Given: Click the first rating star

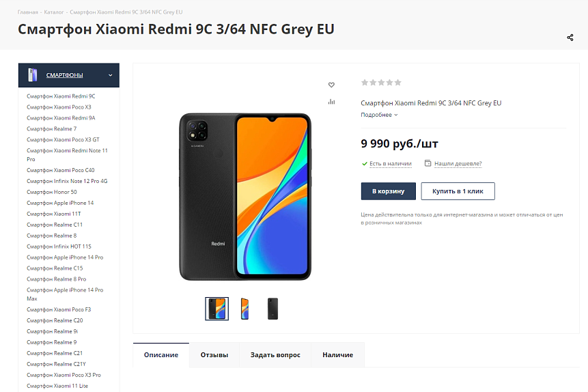Looking at the screenshot, I should [x=365, y=83].
